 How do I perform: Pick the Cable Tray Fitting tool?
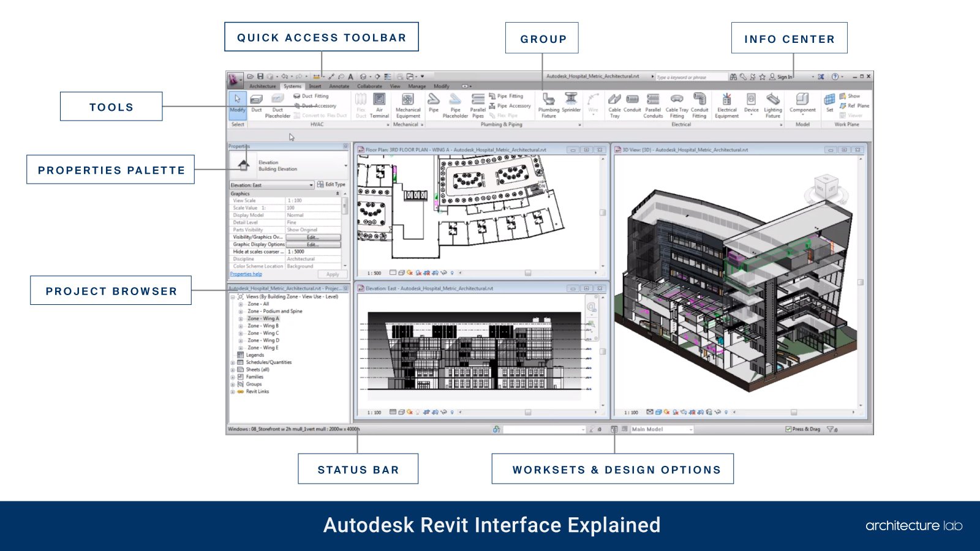point(677,105)
